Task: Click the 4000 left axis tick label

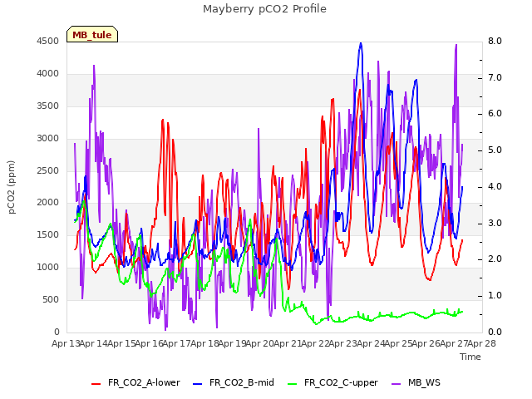Action: [x=48, y=74]
